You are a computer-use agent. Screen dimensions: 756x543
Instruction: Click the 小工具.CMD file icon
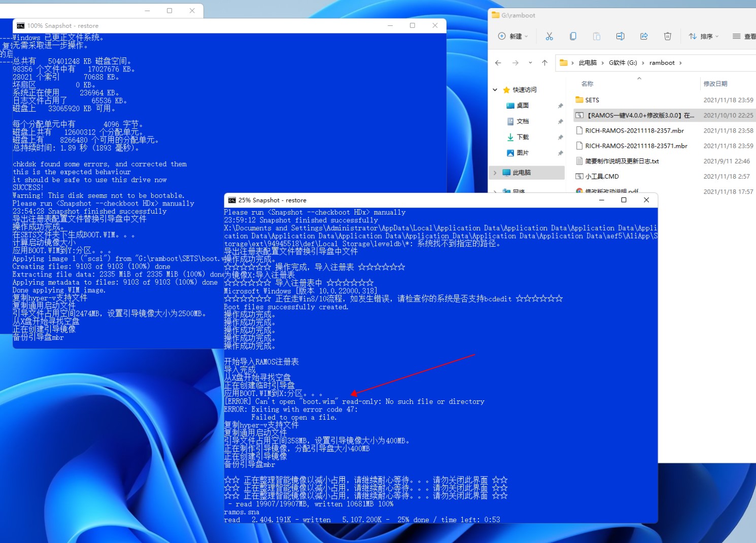tap(579, 176)
